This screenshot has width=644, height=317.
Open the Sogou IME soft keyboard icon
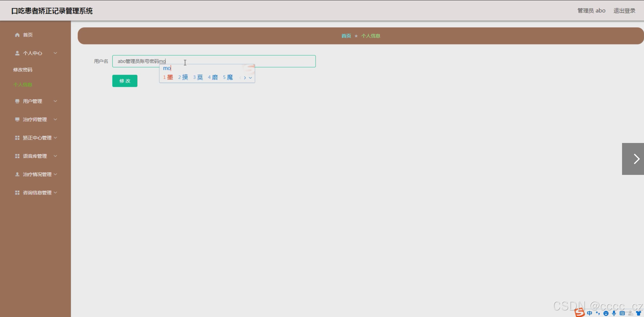pyautogui.click(x=622, y=313)
